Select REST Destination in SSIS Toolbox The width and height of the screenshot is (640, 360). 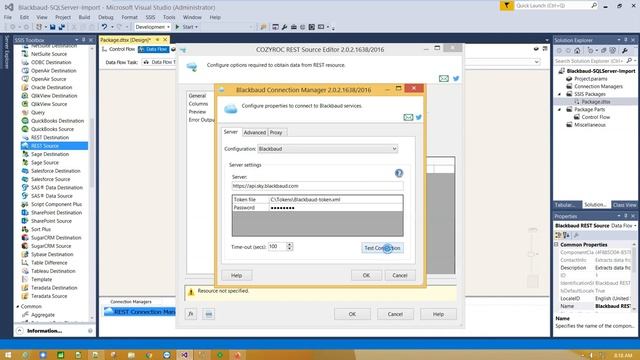click(50, 138)
